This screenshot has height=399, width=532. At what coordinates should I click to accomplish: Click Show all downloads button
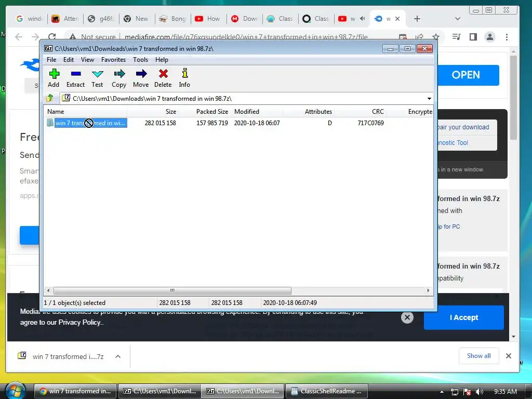[478, 355]
